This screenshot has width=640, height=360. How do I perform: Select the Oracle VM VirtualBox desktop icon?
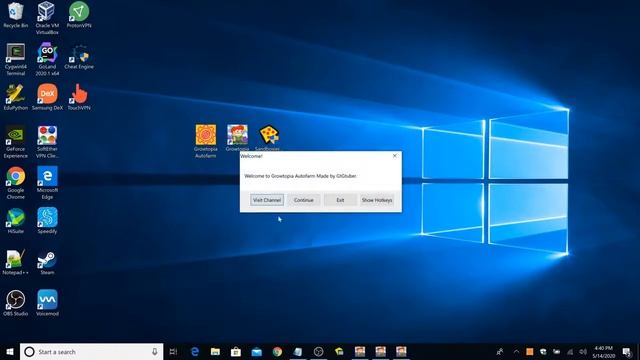(47, 18)
